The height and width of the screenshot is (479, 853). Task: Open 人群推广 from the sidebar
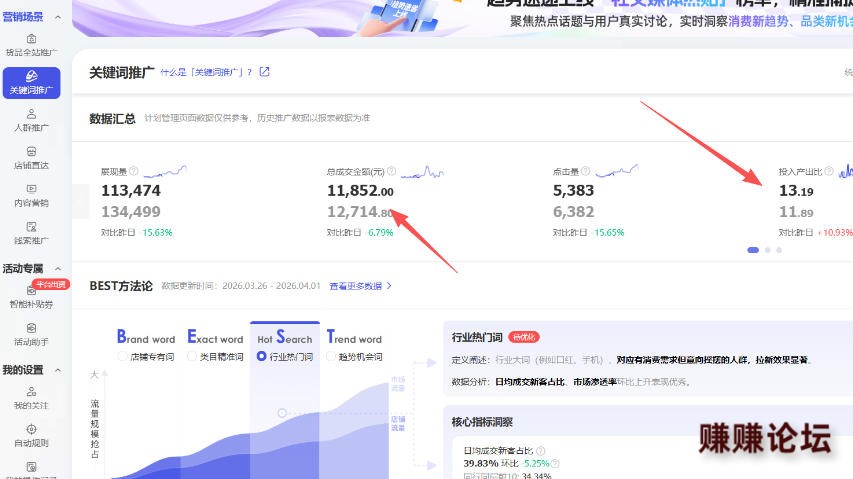point(31,120)
